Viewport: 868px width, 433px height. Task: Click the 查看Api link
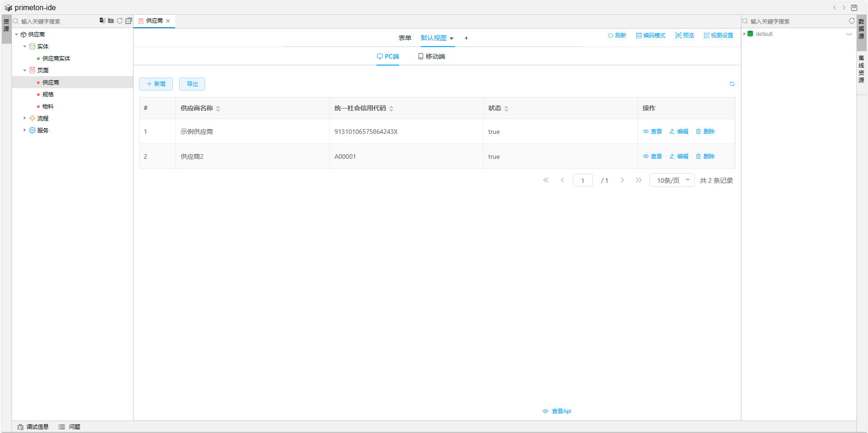coord(557,411)
